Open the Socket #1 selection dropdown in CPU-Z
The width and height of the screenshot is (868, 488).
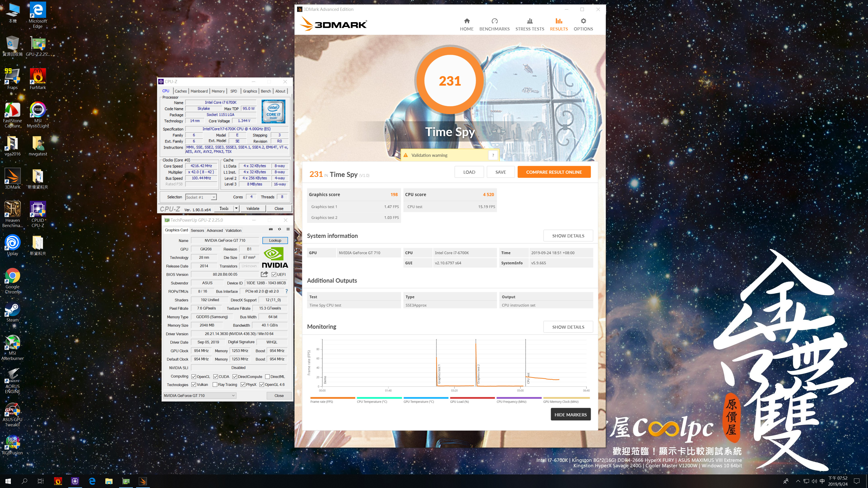pyautogui.click(x=201, y=197)
